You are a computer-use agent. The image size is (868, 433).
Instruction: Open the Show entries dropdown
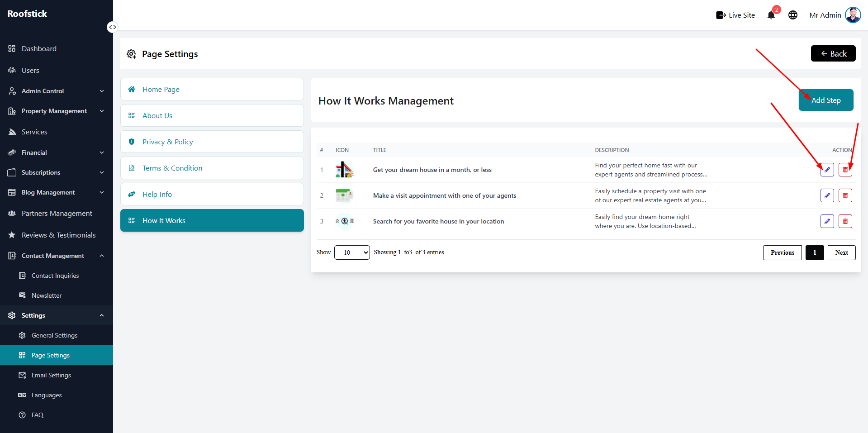pyautogui.click(x=352, y=252)
